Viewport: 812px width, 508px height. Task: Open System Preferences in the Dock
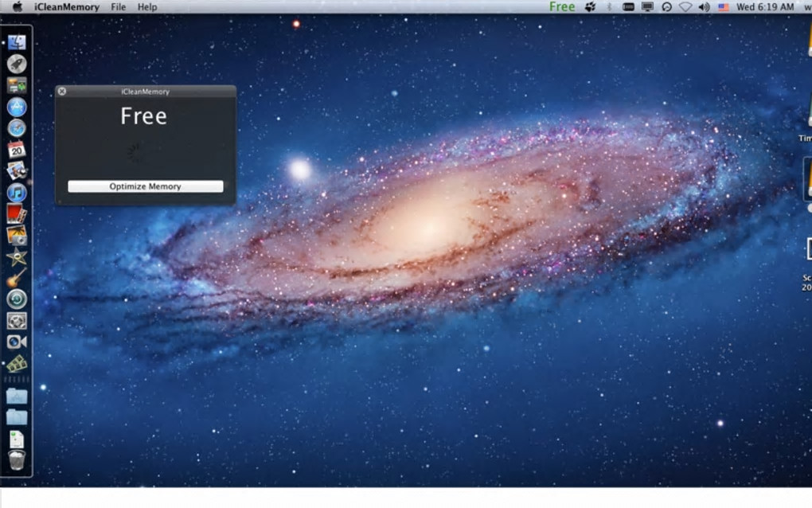pyautogui.click(x=17, y=321)
